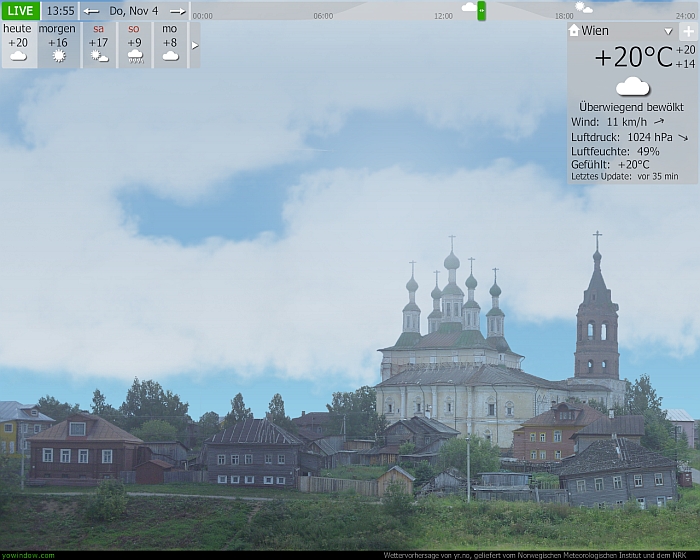Jump to 12:00 on the timeline
Viewport: 700px width, 560px height.
pos(443,16)
